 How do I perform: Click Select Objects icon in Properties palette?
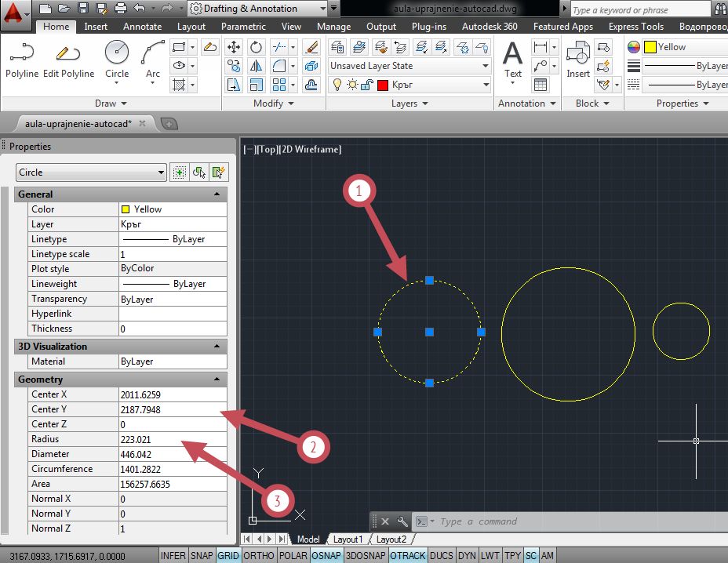pyautogui.click(x=198, y=173)
